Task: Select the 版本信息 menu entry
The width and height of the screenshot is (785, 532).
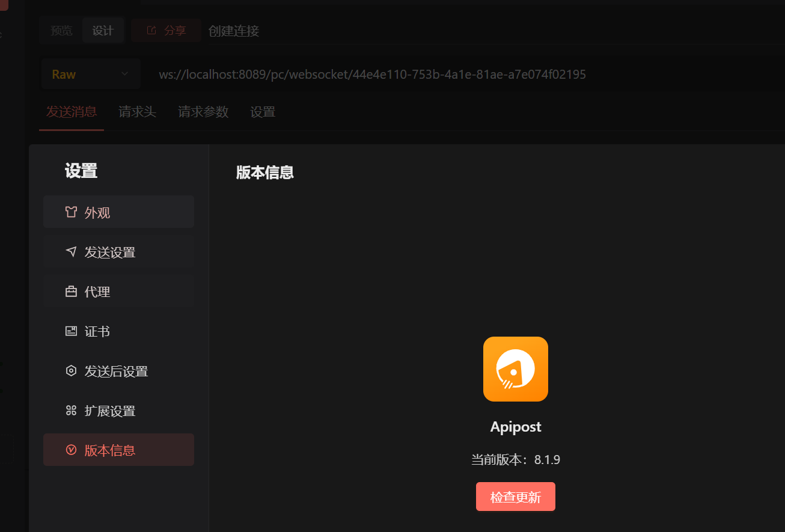Action: tap(118, 450)
